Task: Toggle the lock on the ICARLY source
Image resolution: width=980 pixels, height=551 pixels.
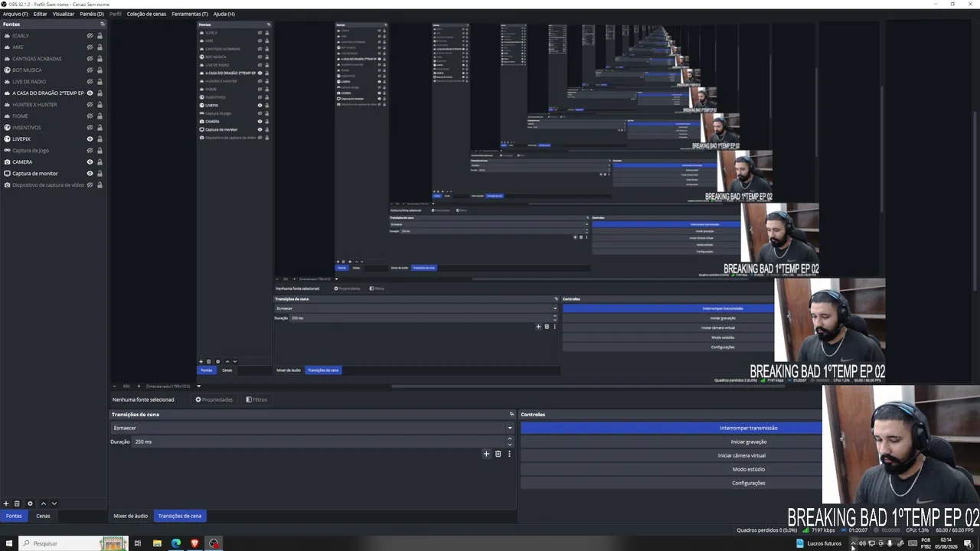Action: (x=100, y=36)
